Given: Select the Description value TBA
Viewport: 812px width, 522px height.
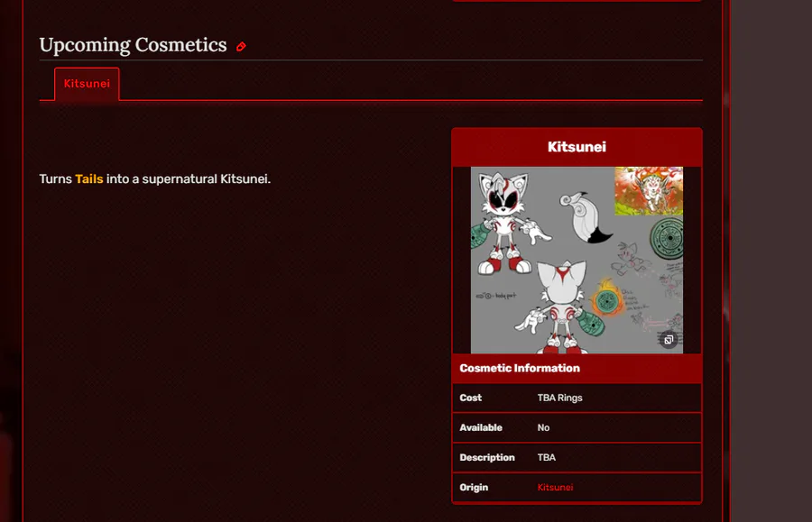Looking at the screenshot, I should [x=547, y=457].
